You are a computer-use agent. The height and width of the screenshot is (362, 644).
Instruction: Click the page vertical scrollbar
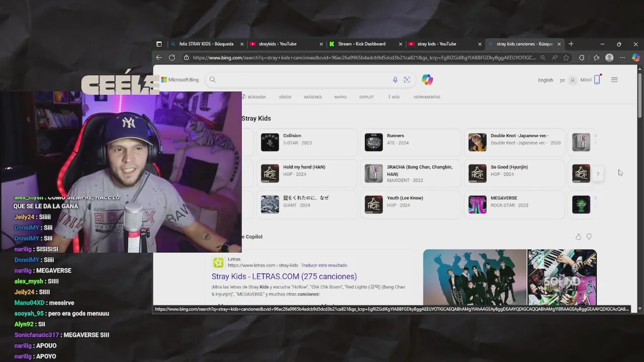click(x=640, y=96)
